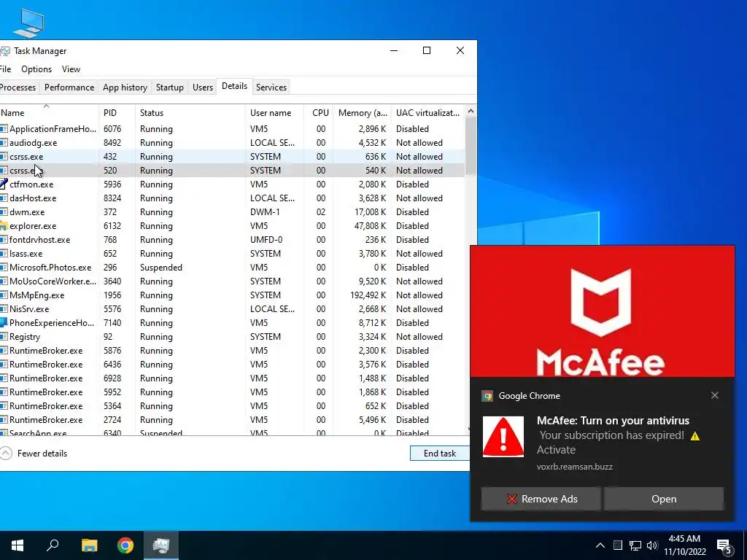Select the NisSrv.exe process row
The height and width of the screenshot is (560, 747).
pos(232,309)
